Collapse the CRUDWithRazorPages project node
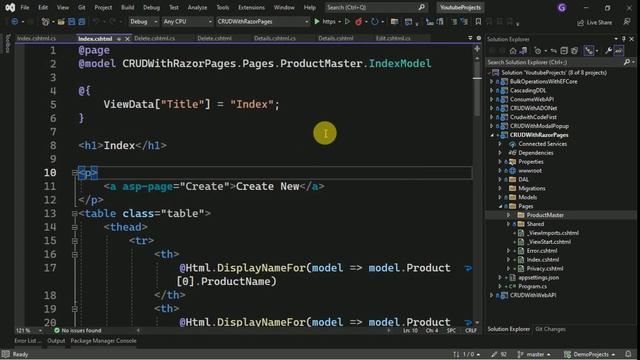 [x=492, y=135]
